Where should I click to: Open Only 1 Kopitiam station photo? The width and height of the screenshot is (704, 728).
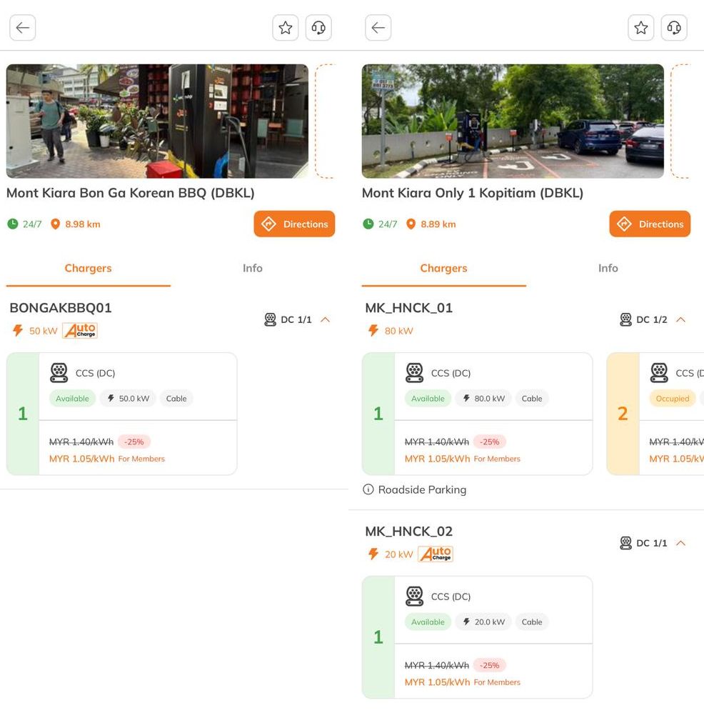coord(513,121)
